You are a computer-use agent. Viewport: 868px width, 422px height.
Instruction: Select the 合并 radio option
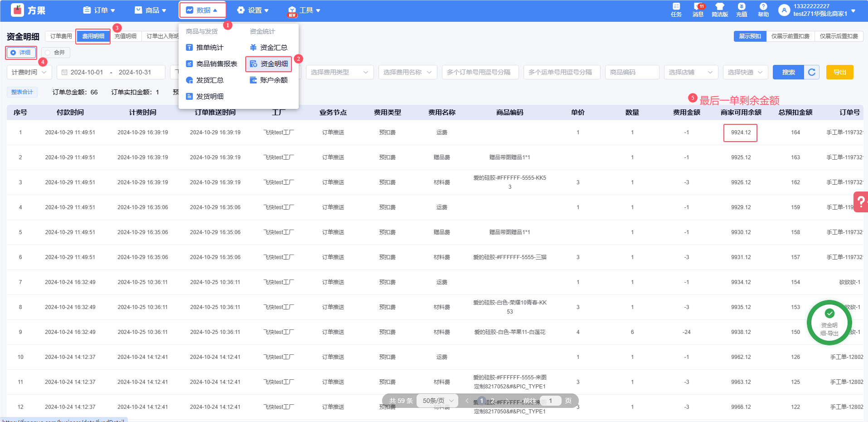[x=55, y=53]
